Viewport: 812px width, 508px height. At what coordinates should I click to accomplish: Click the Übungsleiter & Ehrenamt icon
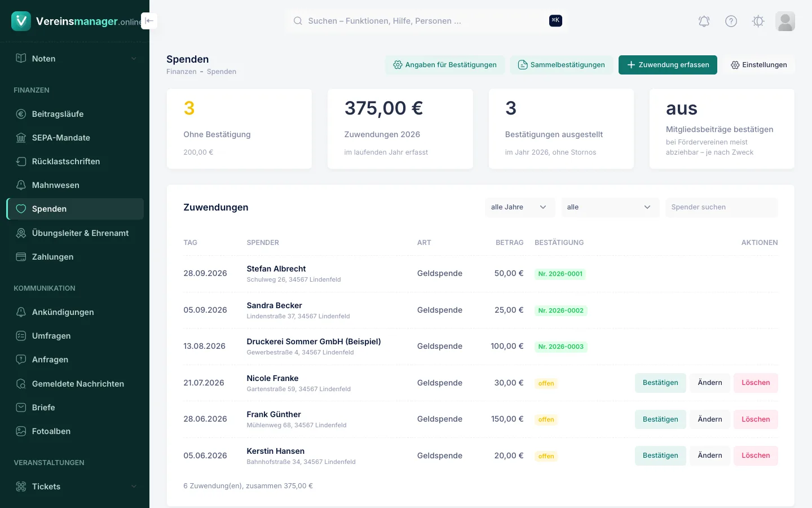click(x=21, y=233)
